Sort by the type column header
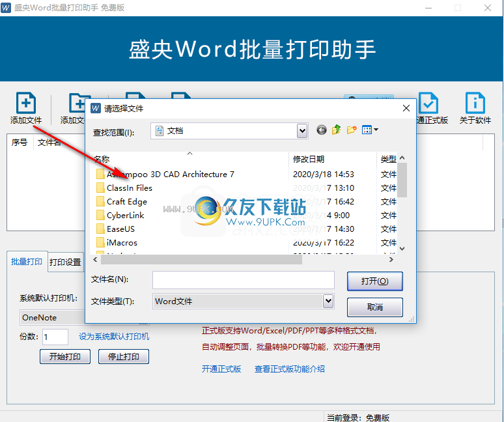The width and height of the screenshot is (504, 422). 387,159
